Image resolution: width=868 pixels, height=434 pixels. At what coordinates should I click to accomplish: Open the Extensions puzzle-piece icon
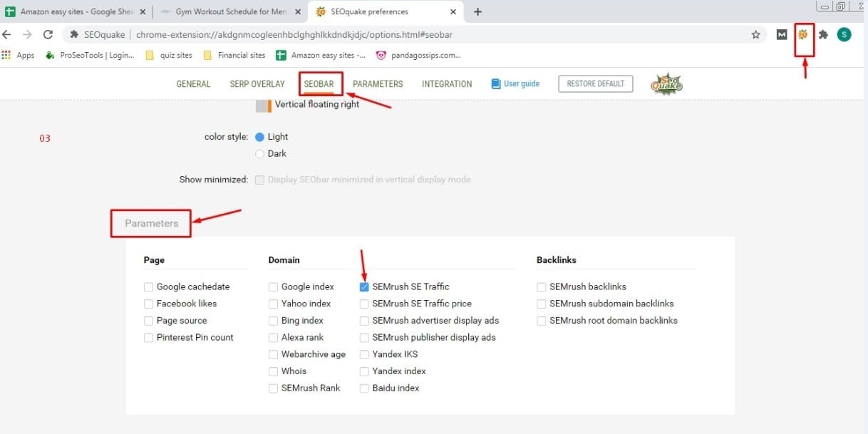click(823, 34)
